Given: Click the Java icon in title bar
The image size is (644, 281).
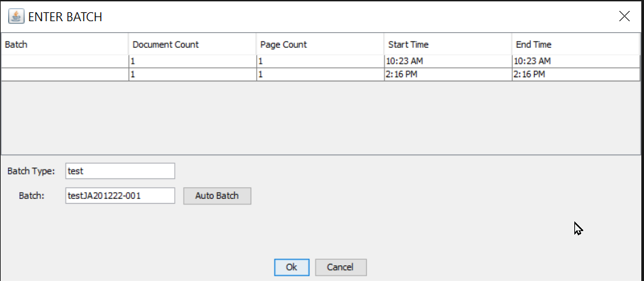Looking at the screenshot, I should coord(16,16).
